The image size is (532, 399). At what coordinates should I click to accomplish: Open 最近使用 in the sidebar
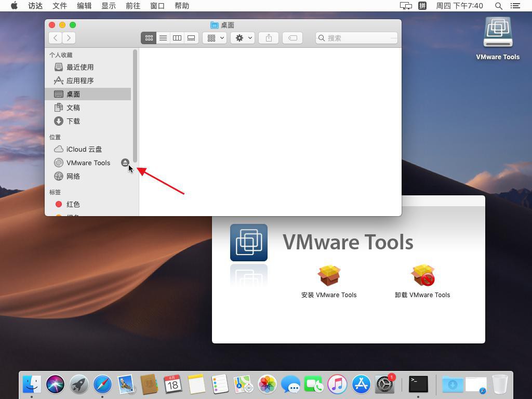click(88, 67)
